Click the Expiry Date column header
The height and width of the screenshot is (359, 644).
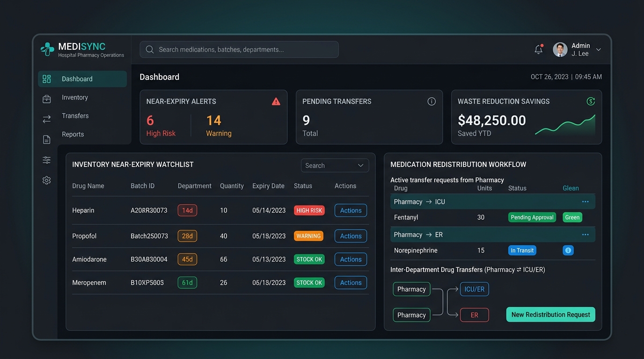(268, 186)
